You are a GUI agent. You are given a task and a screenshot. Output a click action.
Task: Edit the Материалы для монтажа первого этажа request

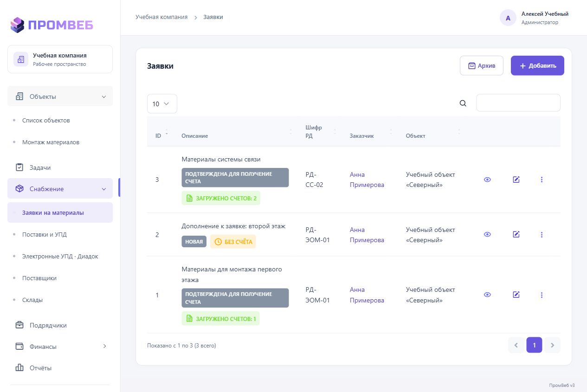pos(516,295)
